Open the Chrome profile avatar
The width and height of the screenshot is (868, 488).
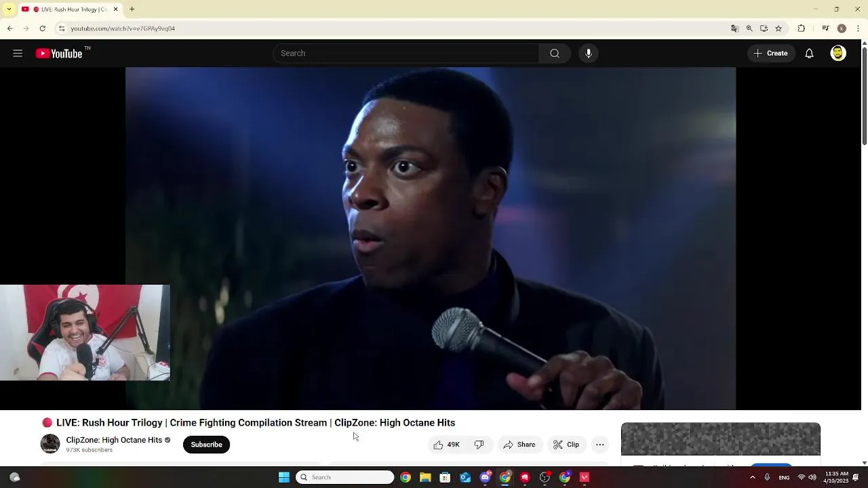click(842, 28)
